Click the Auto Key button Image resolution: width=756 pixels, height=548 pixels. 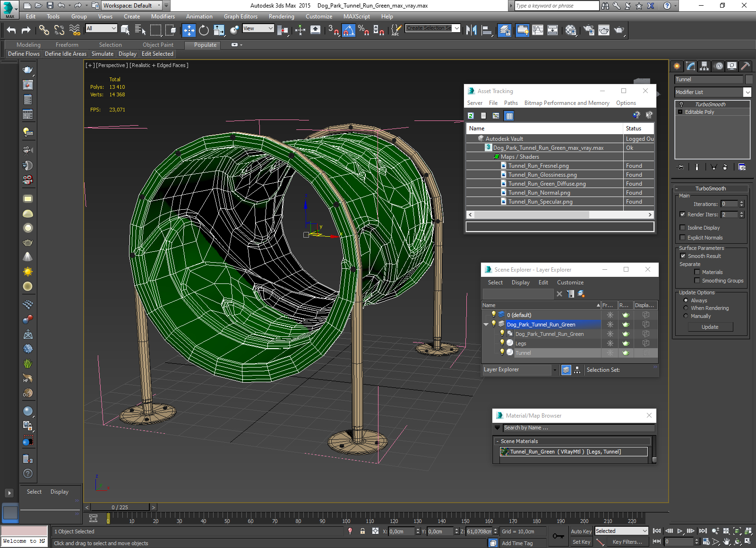(581, 531)
